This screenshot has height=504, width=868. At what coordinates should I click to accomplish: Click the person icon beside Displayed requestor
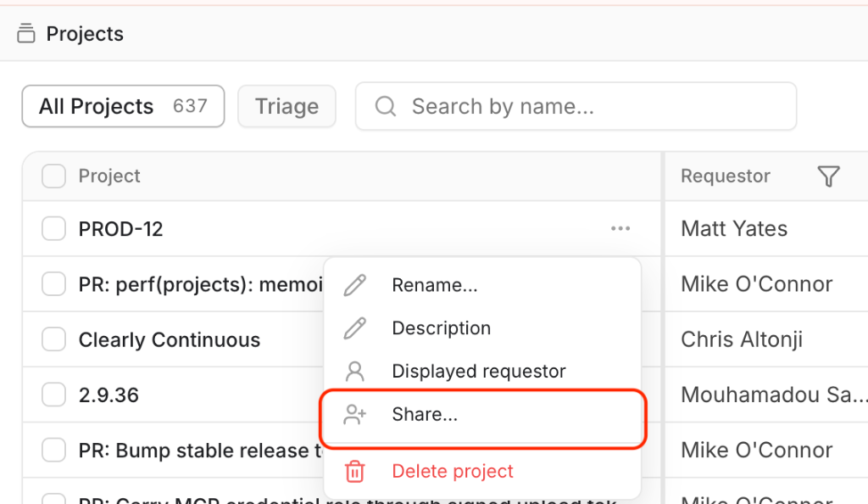click(355, 371)
